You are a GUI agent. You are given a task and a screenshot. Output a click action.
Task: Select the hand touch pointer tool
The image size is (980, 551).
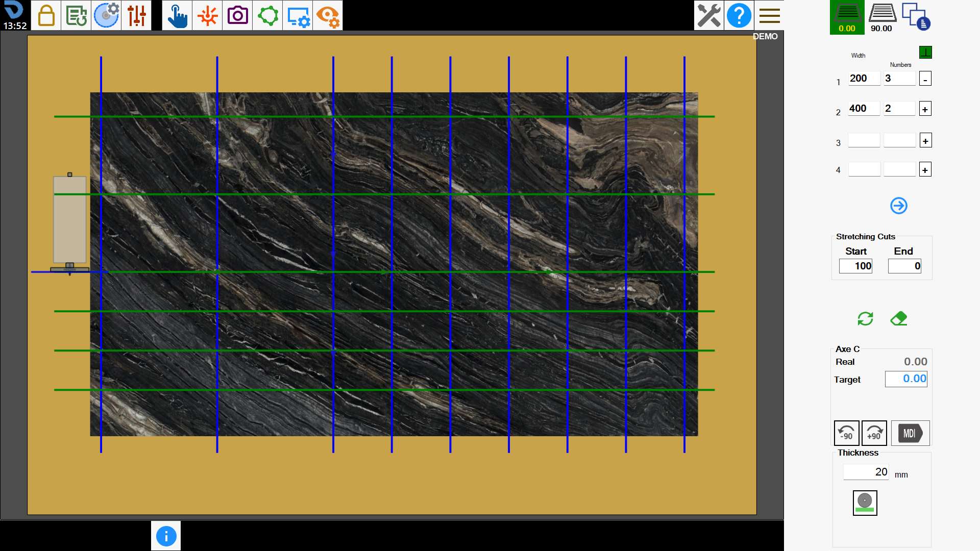coord(177,15)
